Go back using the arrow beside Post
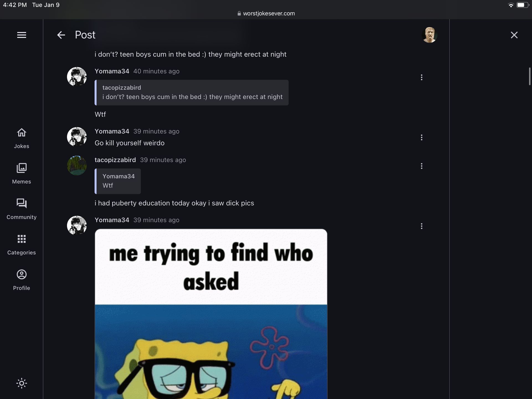 [x=61, y=35]
